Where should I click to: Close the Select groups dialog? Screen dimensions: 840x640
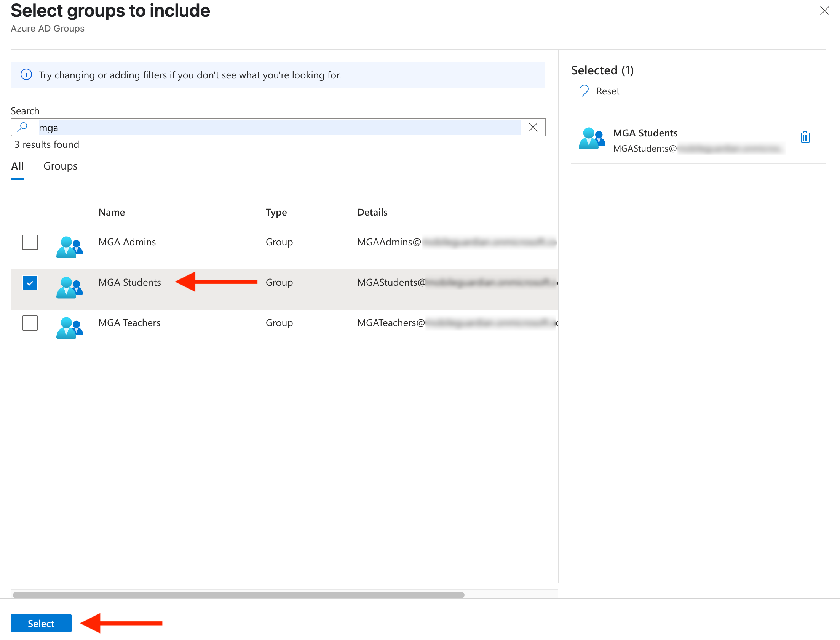click(825, 11)
